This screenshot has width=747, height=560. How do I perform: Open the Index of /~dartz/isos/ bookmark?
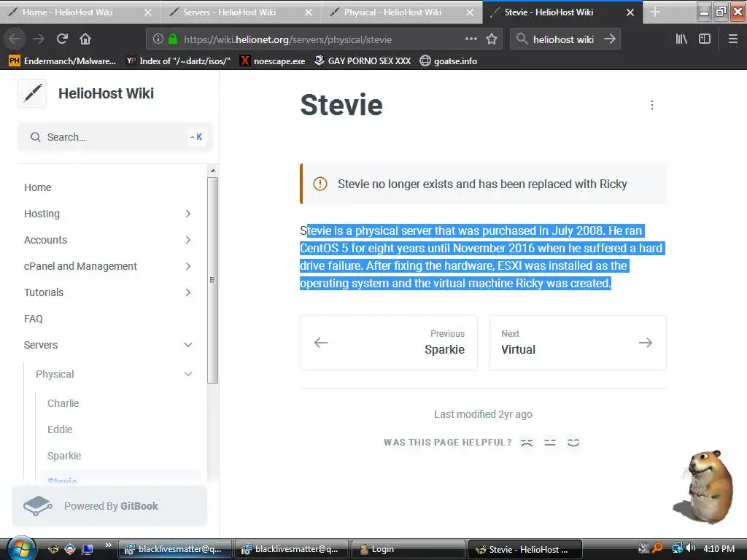tap(178, 61)
